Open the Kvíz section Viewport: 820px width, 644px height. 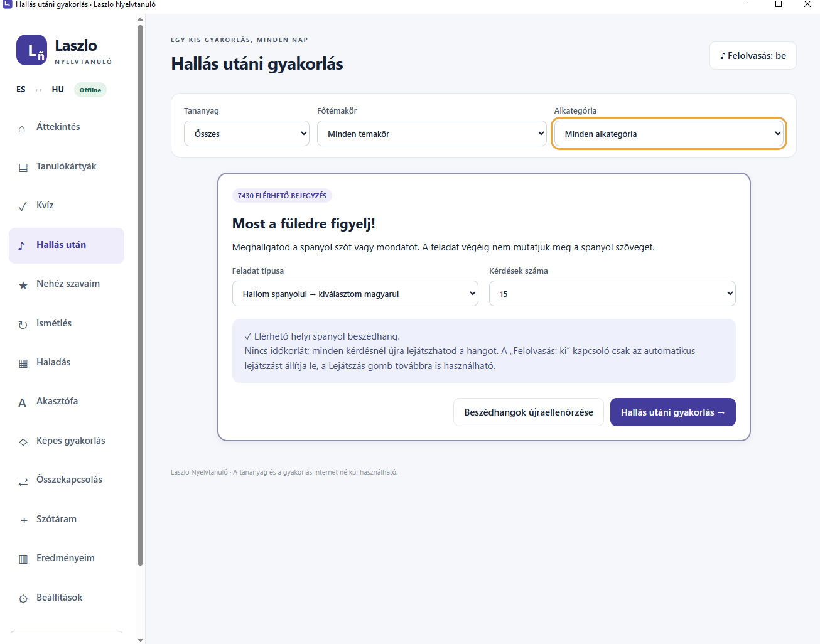click(x=67, y=206)
